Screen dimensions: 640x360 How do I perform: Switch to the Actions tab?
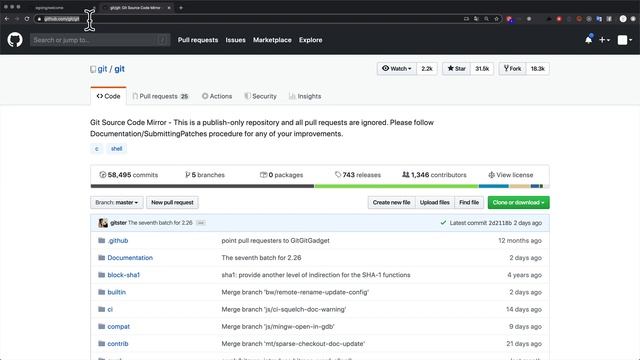[x=217, y=96]
